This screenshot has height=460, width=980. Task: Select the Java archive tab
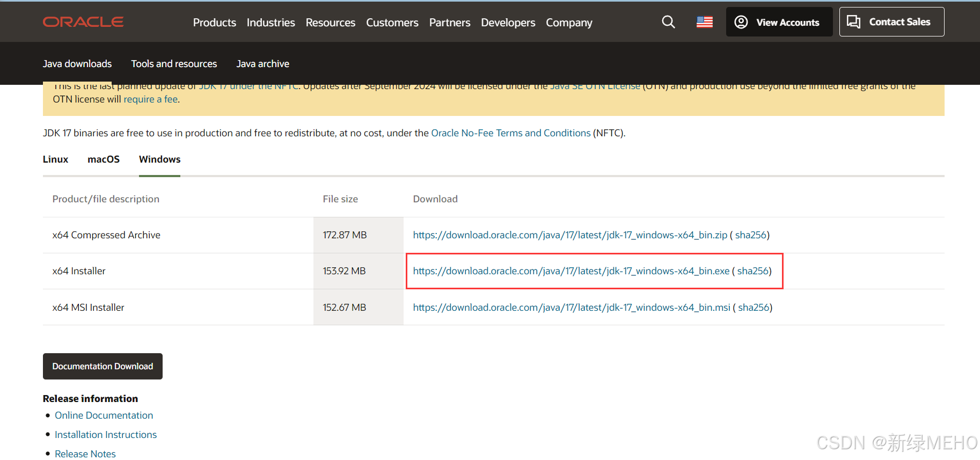pos(262,64)
